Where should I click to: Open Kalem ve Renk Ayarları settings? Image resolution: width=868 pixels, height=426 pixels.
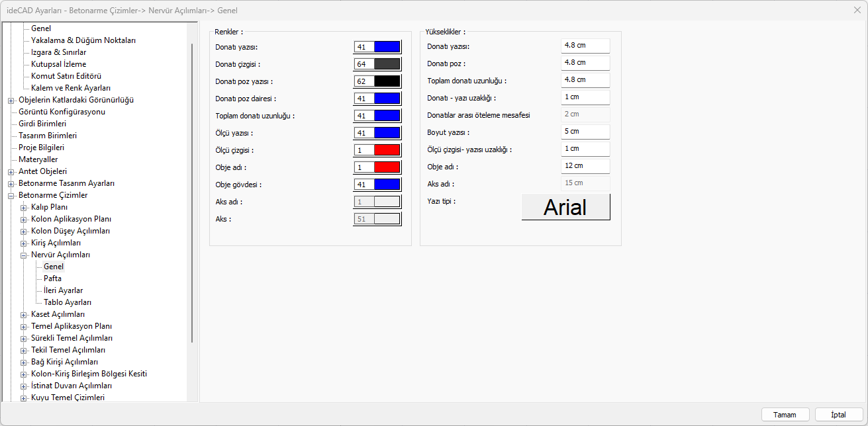tap(71, 88)
